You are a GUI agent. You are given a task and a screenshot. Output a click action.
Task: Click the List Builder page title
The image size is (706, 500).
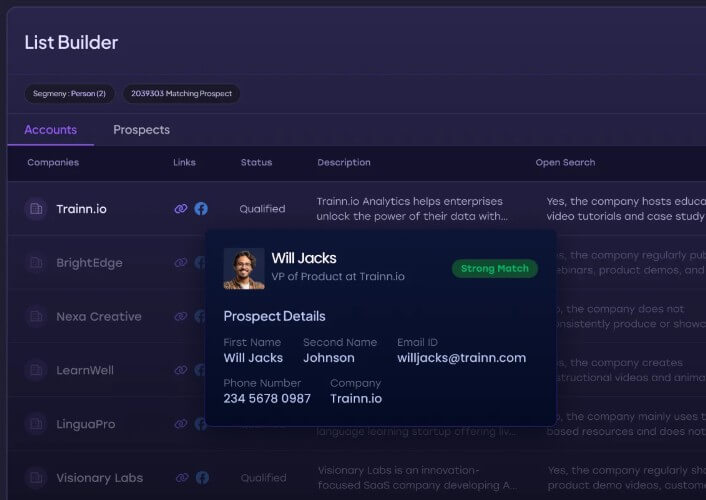71,43
